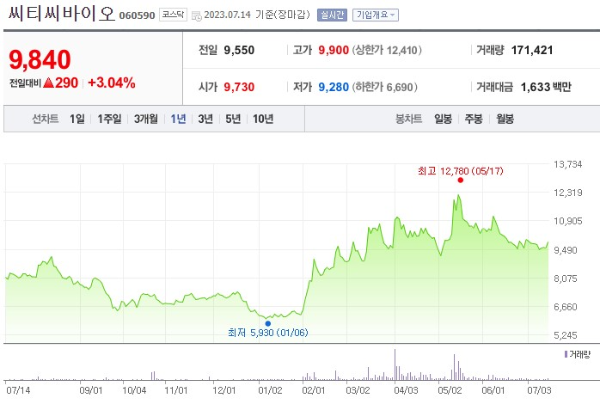Click the 최고 12,780 (05/17) label
The height and width of the screenshot is (410, 600).
click(x=460, y=171)
